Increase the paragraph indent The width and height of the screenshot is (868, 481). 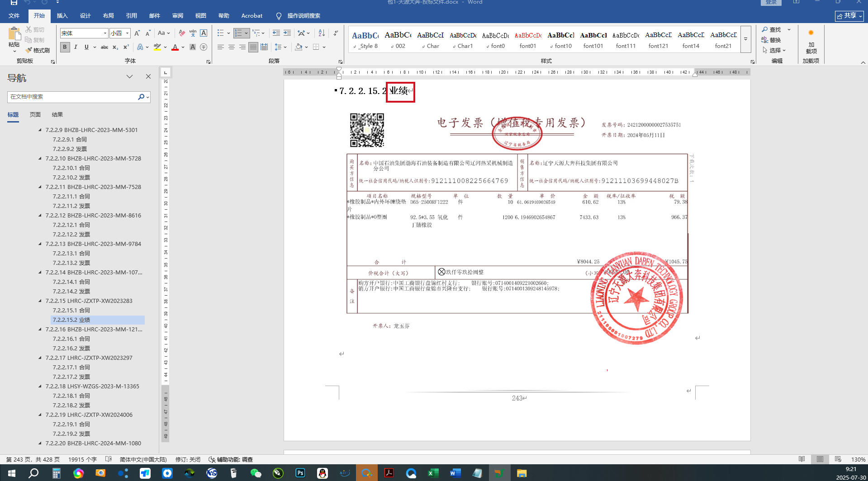(x=287, y=33)
